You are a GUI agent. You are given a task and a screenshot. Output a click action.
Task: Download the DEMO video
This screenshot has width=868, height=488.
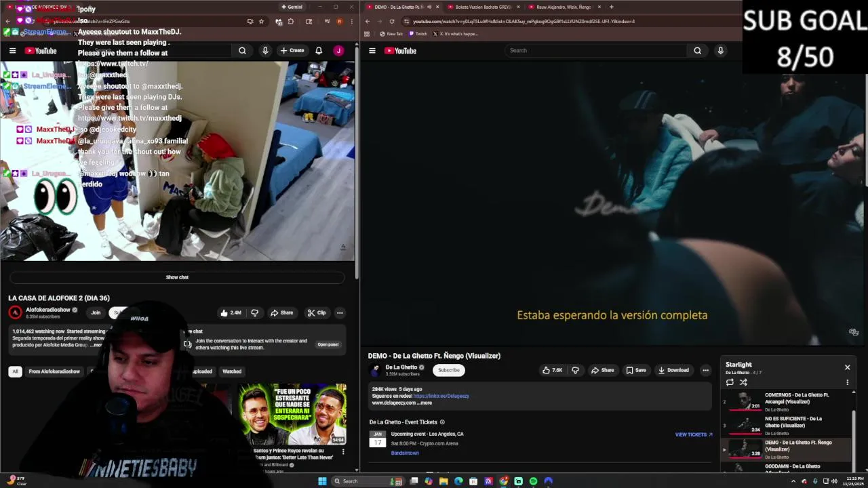[x=673, y=370]
